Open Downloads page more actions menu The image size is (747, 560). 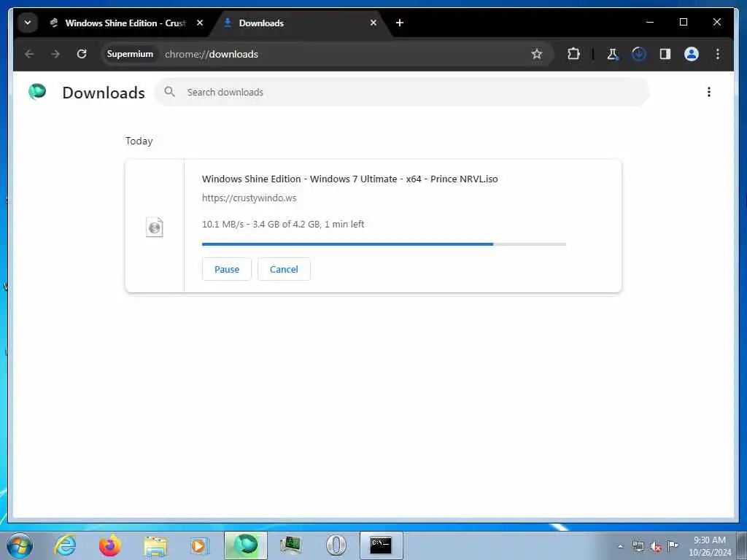pos(709,92)
